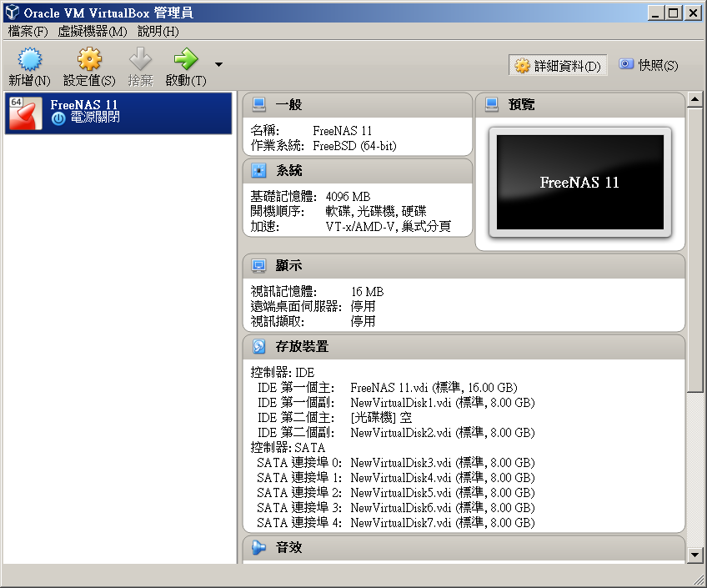Open the 系統 system section header
The image size is (707, 588).
coord(358,171)
